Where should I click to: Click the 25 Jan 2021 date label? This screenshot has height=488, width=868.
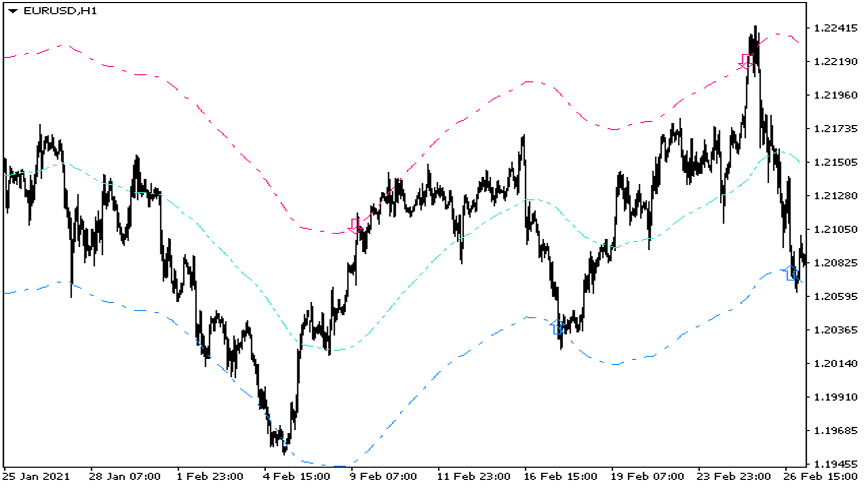click(x=36, y=476)
